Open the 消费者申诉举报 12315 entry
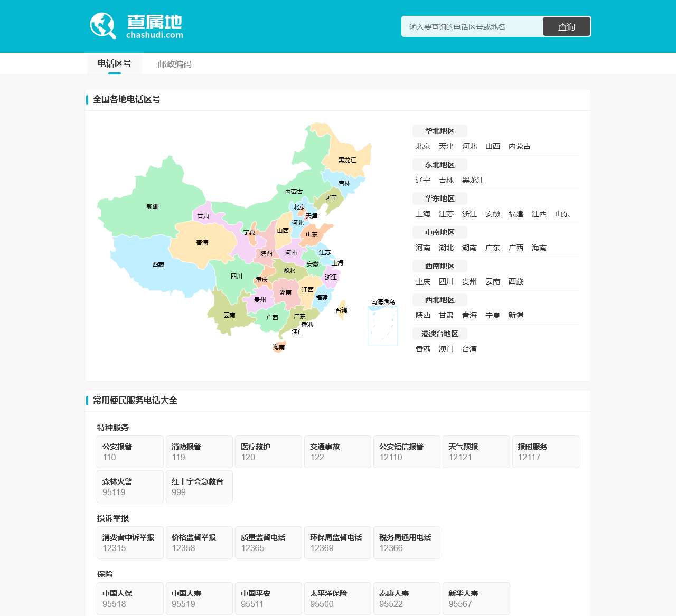676x616 pixels. (130, 543)
